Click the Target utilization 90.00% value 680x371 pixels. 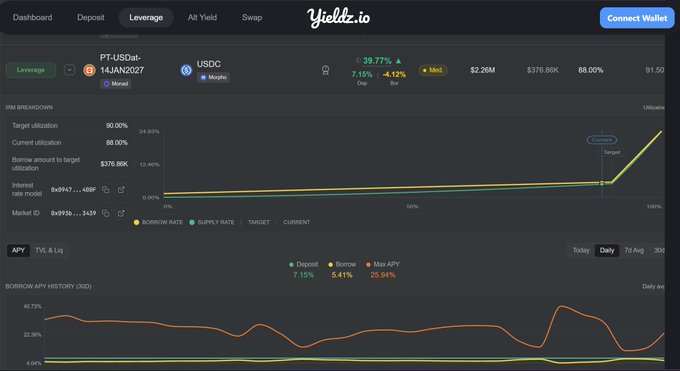click(117, 125)
